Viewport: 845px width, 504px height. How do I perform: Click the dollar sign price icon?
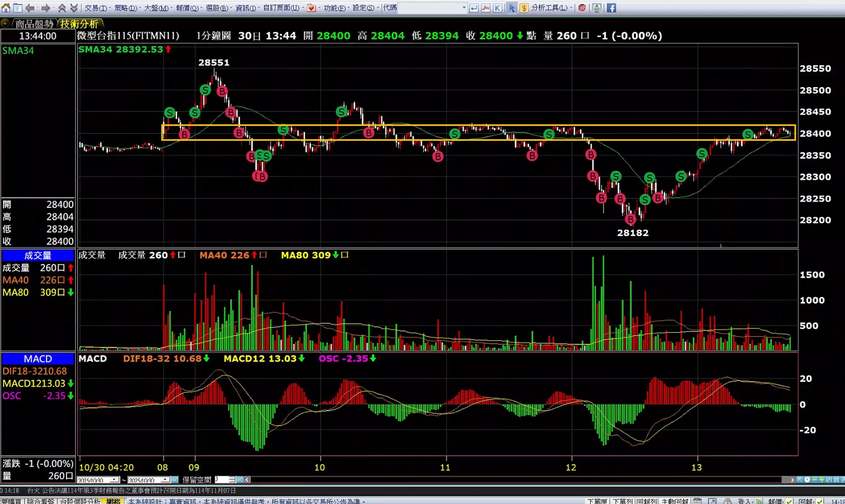point(524,8)
